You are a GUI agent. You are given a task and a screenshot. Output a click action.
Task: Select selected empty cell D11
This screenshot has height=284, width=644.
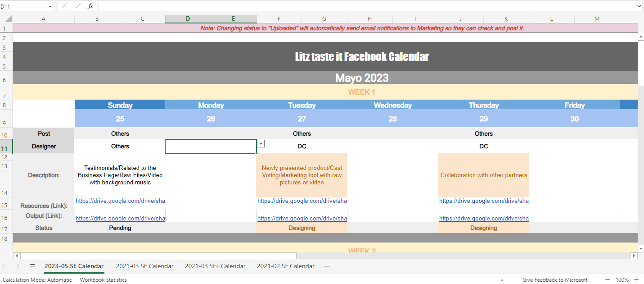[x=211, y=147]
